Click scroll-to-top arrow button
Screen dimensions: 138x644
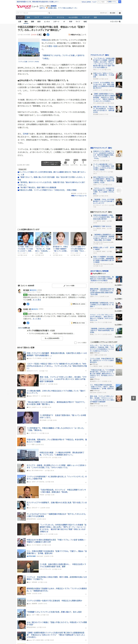pyautogui.click(x=133, y=398)
